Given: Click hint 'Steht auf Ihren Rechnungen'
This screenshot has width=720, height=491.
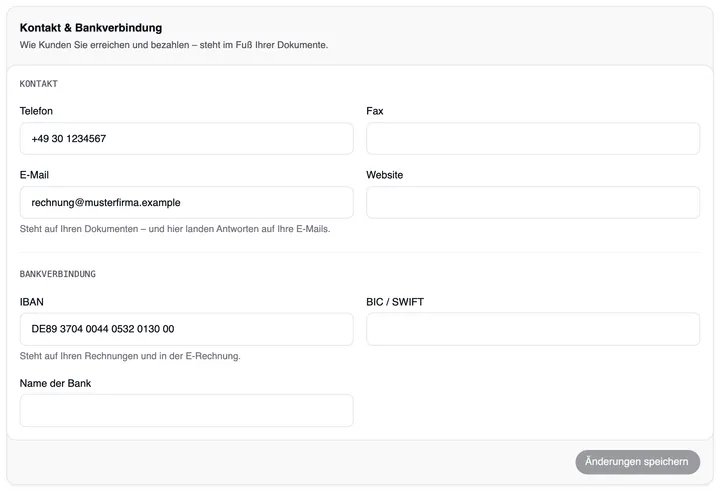Looking at the screenshot, I should tap(130, 356).
